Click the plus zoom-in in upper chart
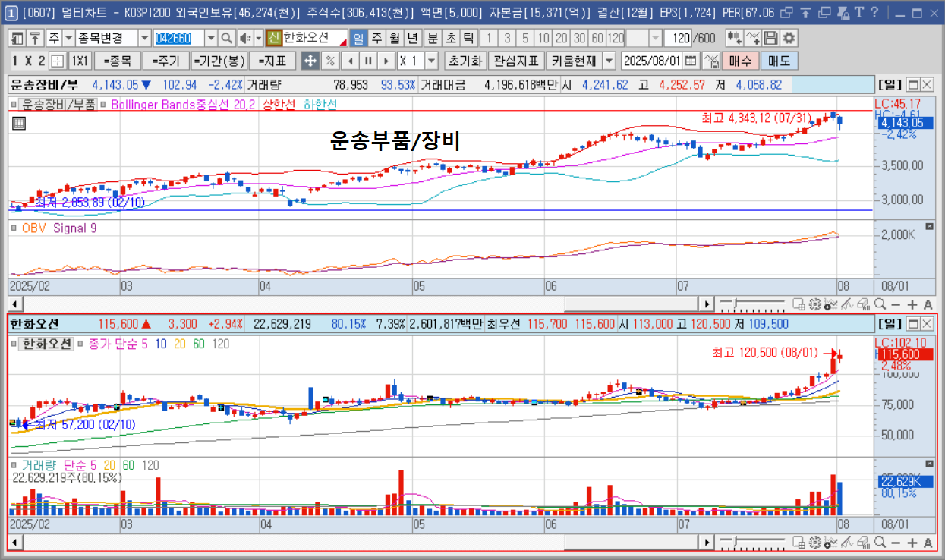This screenshot has height=560, width=945. [913, 304]
